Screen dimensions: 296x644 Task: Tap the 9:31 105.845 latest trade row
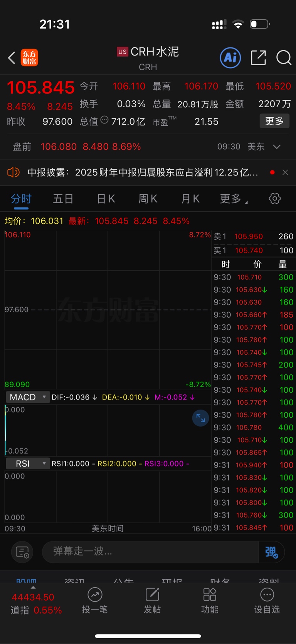click(x=254, y=528)
